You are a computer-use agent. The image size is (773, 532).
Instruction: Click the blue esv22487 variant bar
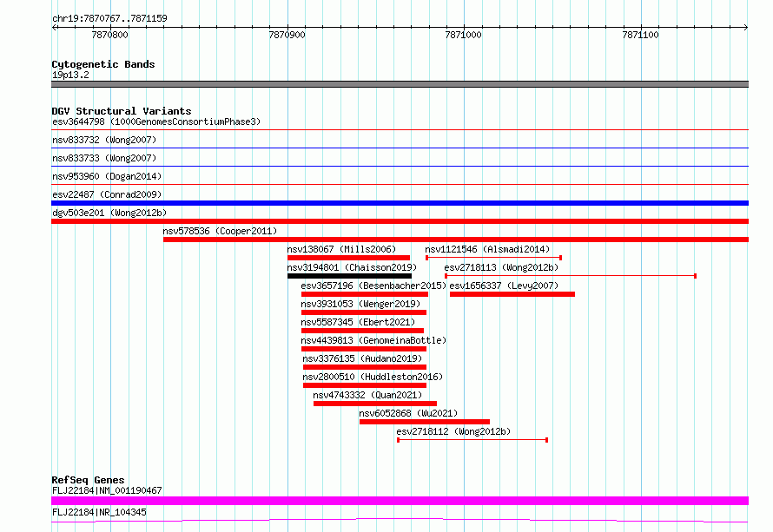click(400, 203)
